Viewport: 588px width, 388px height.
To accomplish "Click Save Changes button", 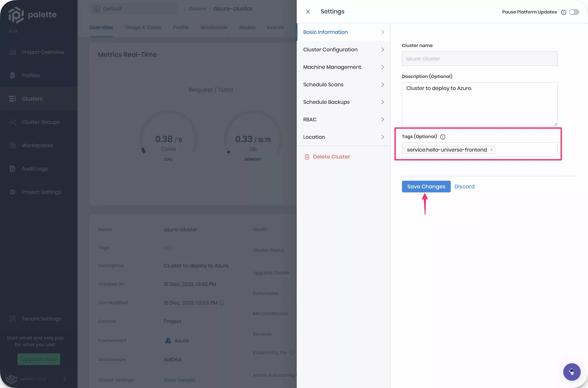I will coord(426,186).
